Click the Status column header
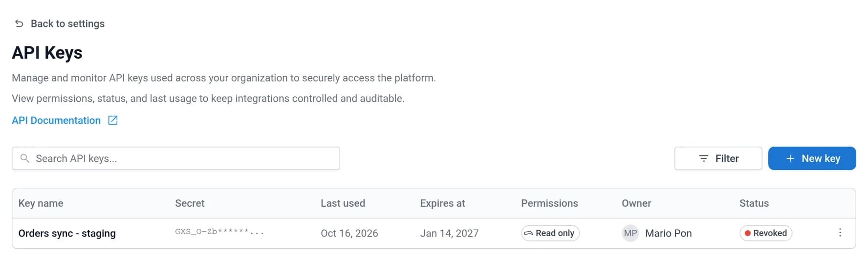The height and width of the screenshot is (261, 868). click(754, 203)
